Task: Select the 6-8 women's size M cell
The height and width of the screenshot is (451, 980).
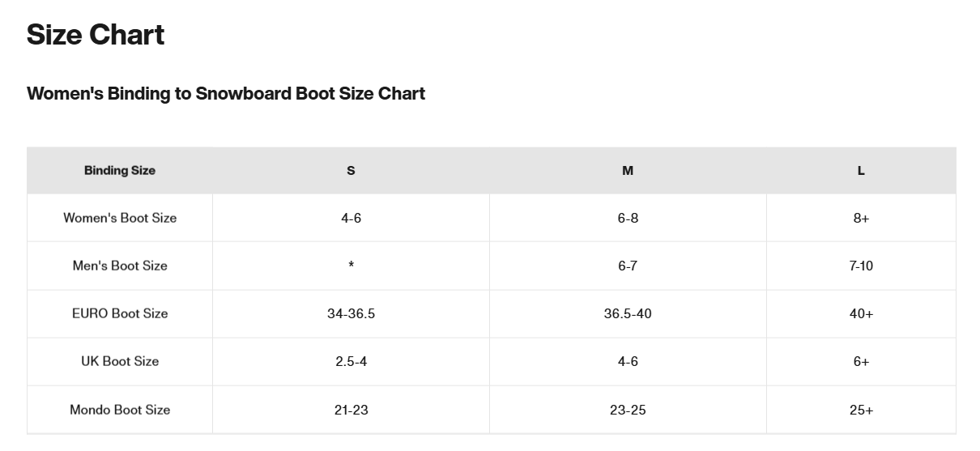Action: click(x=628, y=218)
